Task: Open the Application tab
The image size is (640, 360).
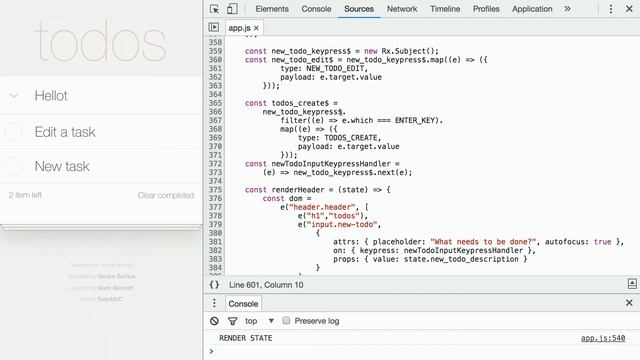Action: 532,9
